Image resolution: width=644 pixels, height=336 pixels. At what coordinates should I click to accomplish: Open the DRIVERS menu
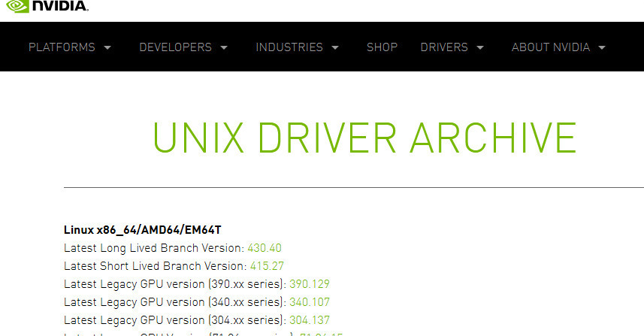(x=444, y=47)
